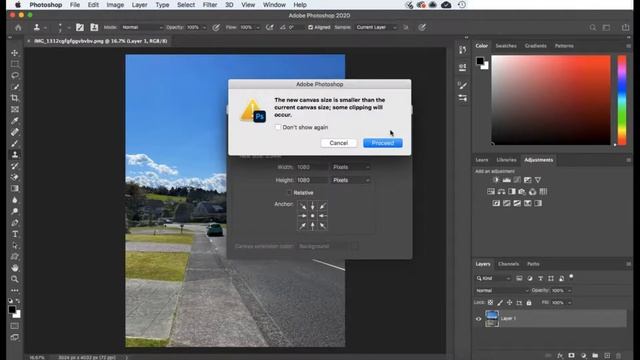Select the Rectangular Marquee tool

[15, 64]
